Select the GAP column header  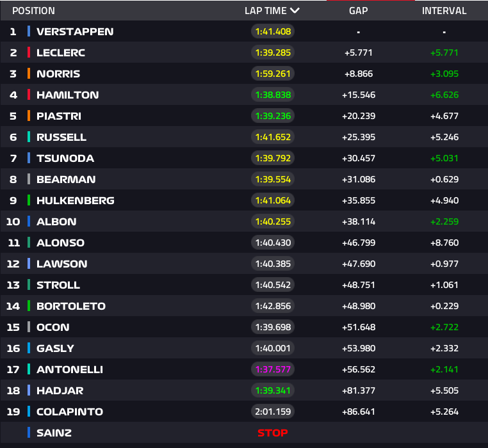click(x=359, y=11)
